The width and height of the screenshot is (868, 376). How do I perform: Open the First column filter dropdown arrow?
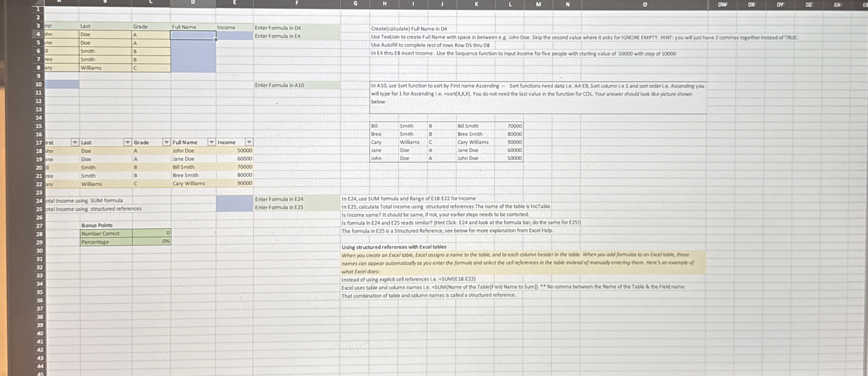(75, 142)
